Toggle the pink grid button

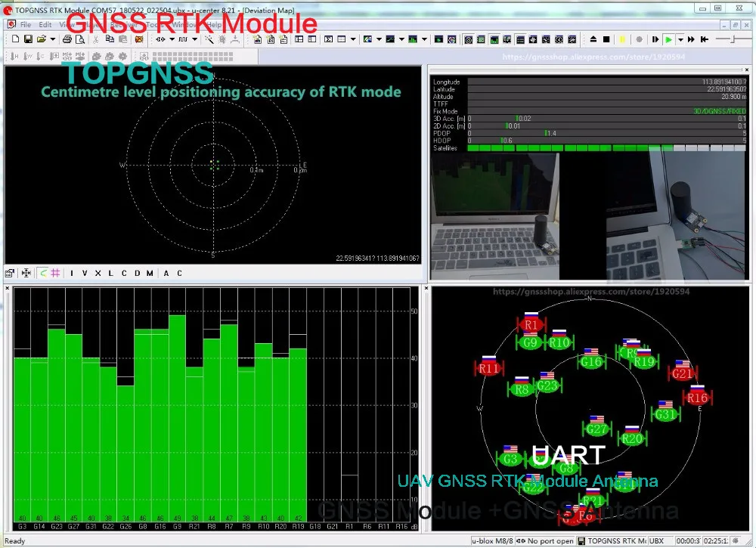pyautogui.click(x=55, y=274)
